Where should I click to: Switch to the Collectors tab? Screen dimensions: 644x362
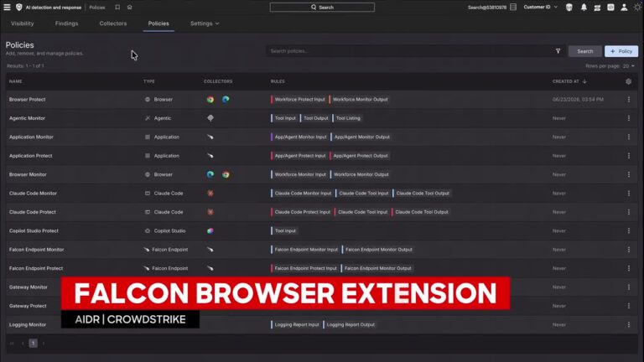113,23
